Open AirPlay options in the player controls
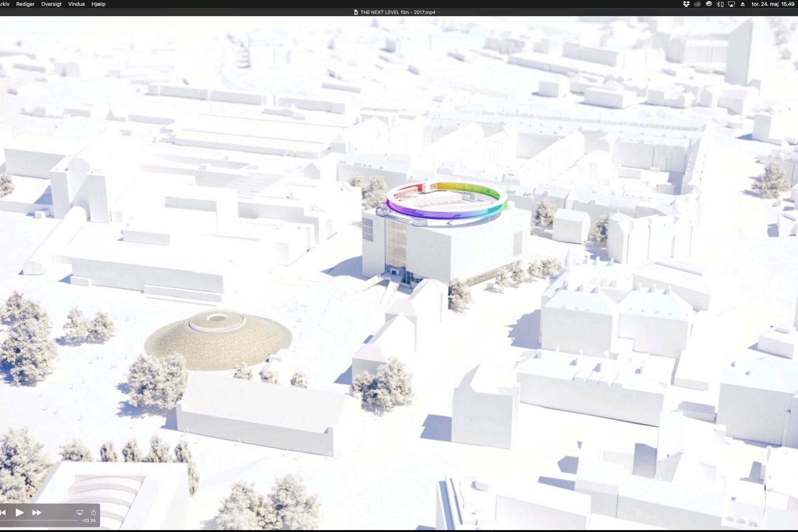Image resolution: width=798 pixels, height=532 pixels. [x=80, y=512]
